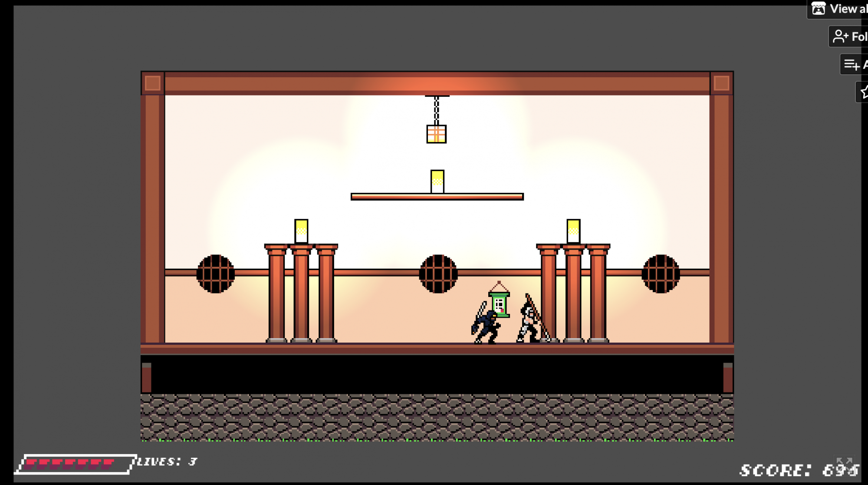
Task: Click the green scroll pickup item
Action: (x=499, y=304)
